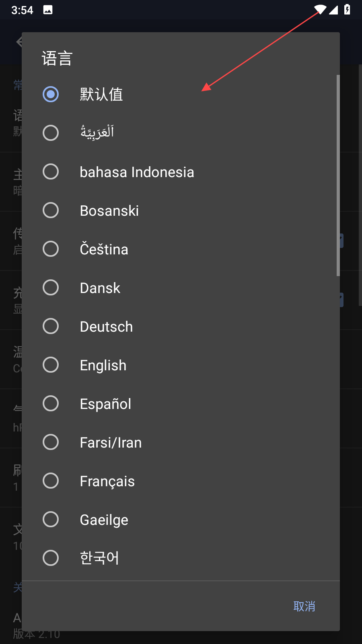Tap the Wi-Fi status icon
The width and height of the screenshot is (362, 644).
point(320,10)
